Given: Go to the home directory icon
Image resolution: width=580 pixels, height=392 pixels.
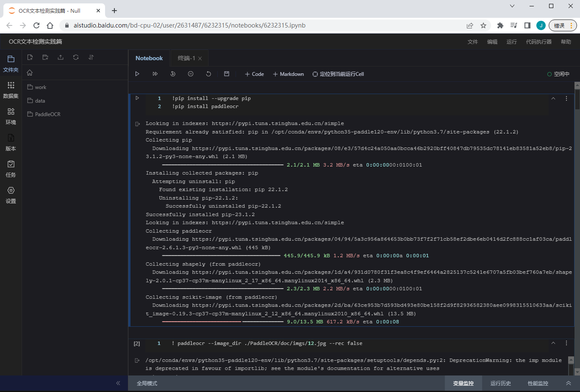Looking at the screenshot, I should (30, 72).
